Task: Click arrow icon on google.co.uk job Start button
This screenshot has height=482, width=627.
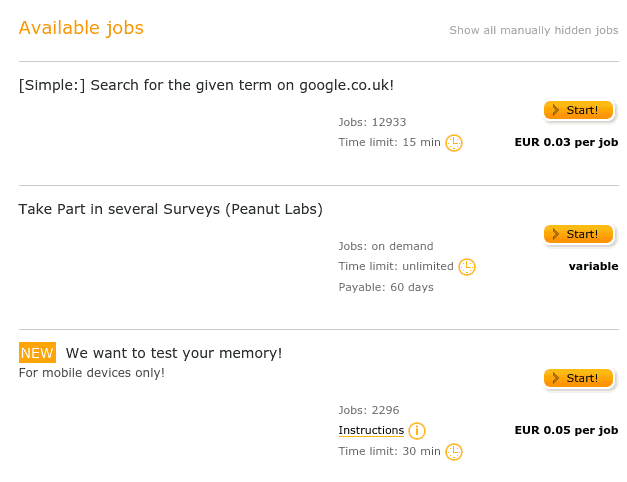Action: pos(555,110)
